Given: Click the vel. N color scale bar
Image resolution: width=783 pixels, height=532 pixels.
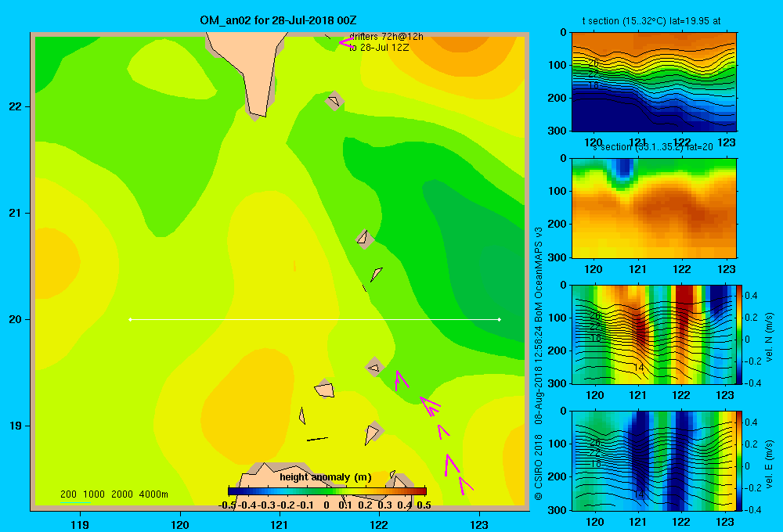Looking at the screenshot, I should 739,334.
